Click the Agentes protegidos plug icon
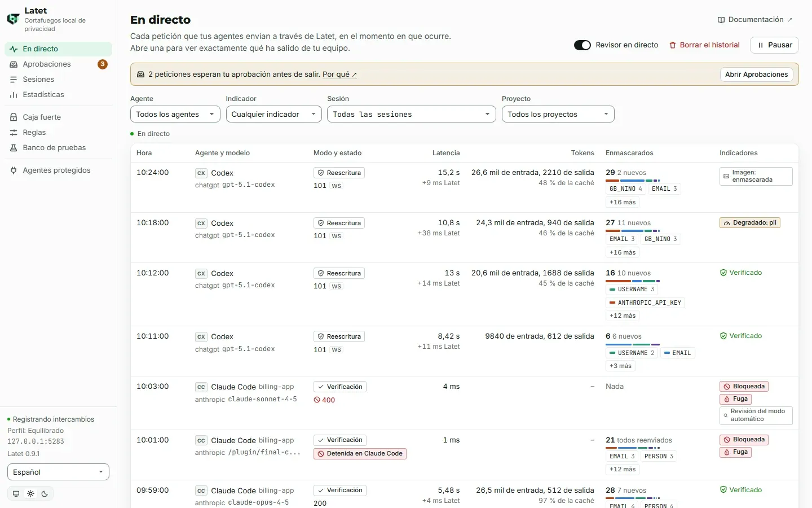This screenshot has height=508, width=812. 14,170
